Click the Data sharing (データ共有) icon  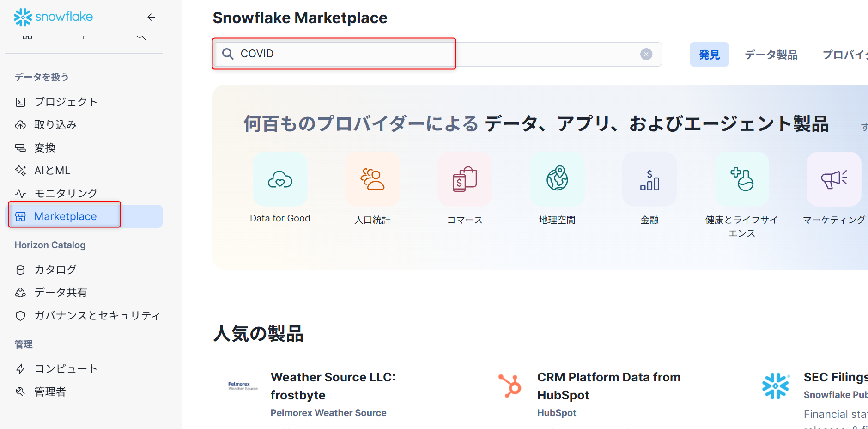pos(20,293)
